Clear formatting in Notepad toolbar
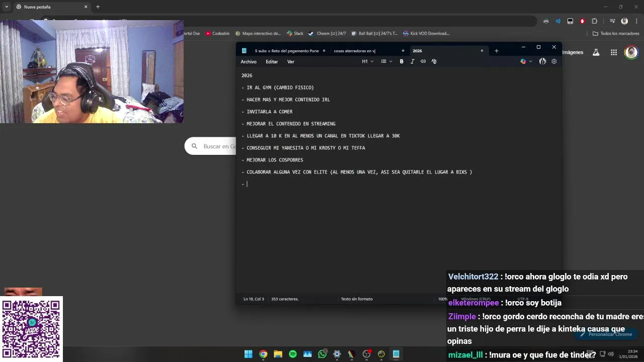 pos(434,61)
